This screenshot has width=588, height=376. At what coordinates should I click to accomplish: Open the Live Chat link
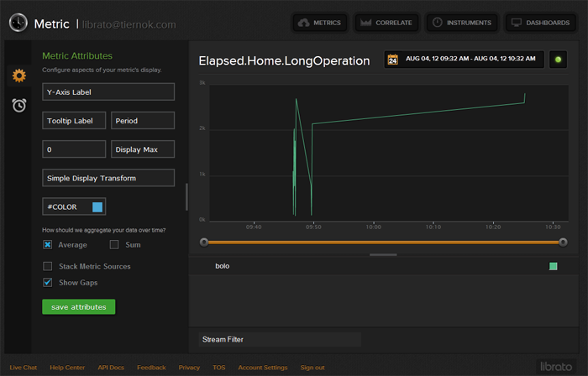24,368
